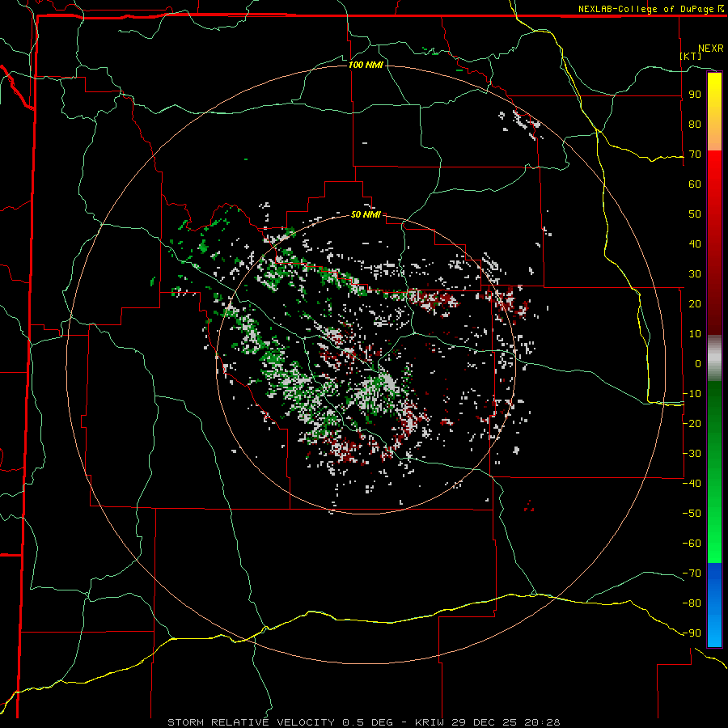This screenshot has width=728, height=728.
Task: Click the -20 scale value
Action: (692, 423)
